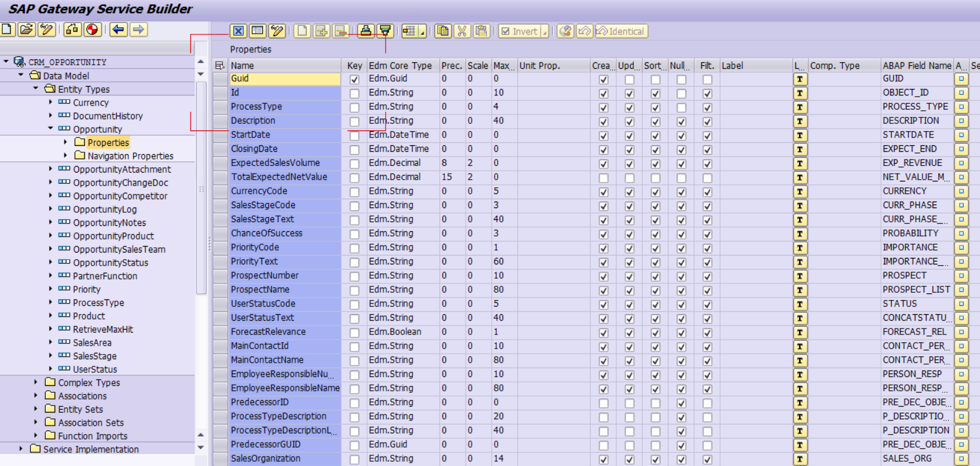
Task: Click the grid toolbar's blank page create icon
Action: 303,31
